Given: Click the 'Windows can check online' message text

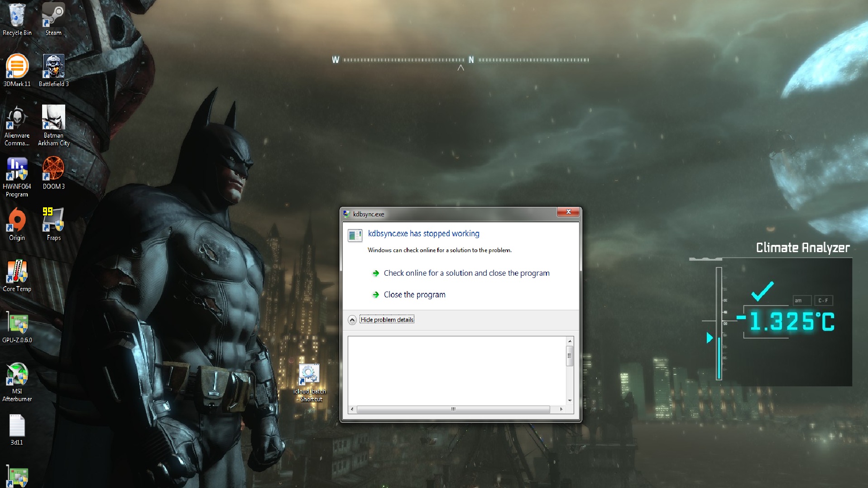Looking at the screenshot, I should [x=439, y=250].
